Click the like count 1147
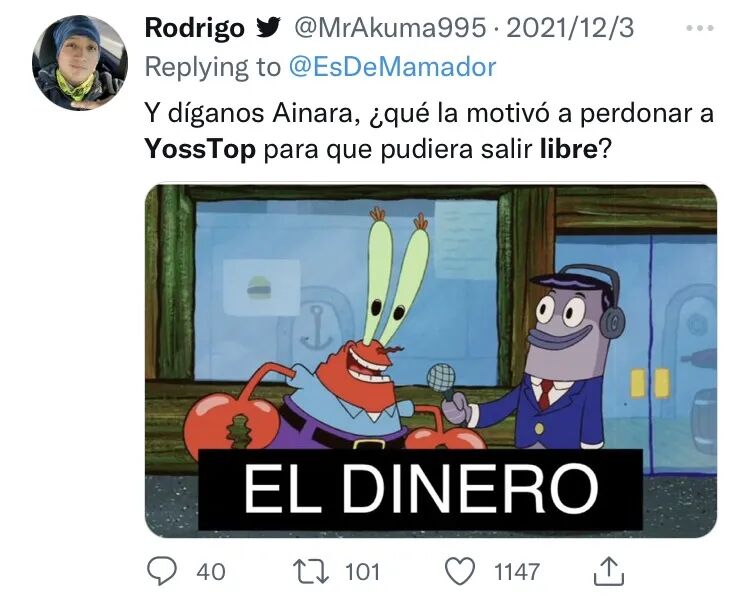The width and height of the screenshot is (750, 603). [517, 572]
